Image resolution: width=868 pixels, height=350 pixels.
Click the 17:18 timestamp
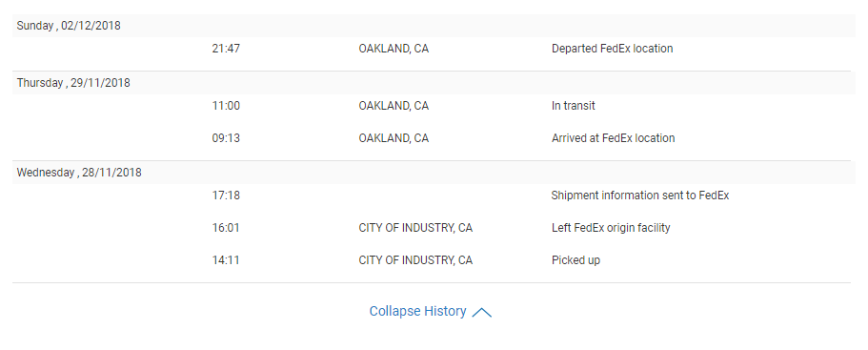click(226, 195)
